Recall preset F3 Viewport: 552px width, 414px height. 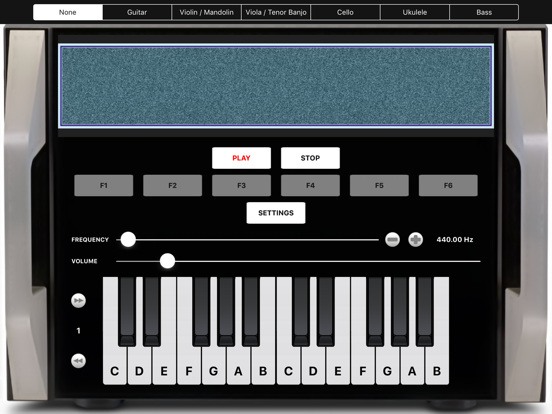242,186
